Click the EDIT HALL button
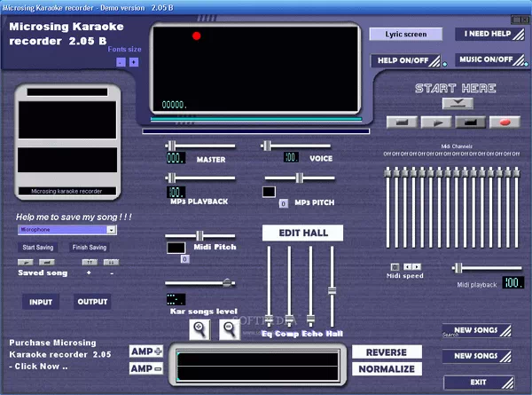The height and width of the screenshot is (395, 532). pyautogui.click(x=302, y=233)
